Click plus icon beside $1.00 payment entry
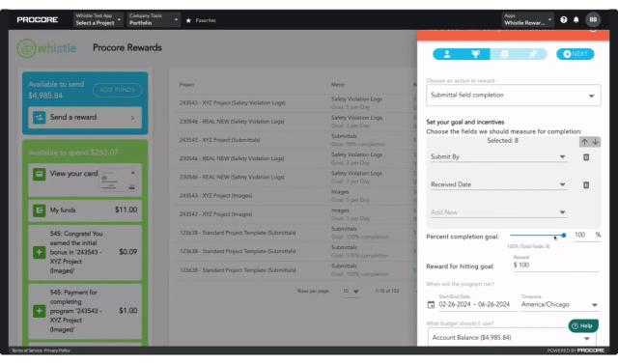This screenshot has width=618, height=364. (x=39, y=311)
